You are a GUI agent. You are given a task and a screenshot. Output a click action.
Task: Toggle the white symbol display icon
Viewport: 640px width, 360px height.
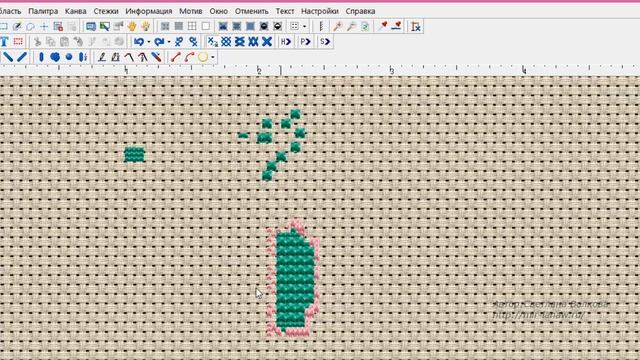pyautogui.click(x=278, y=27)
